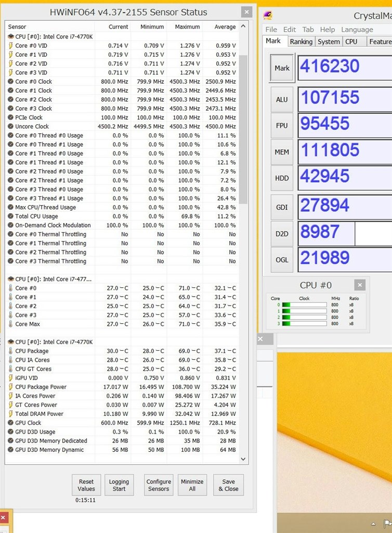Viewport: 392px width, 533px height.
Task: Click Core 3 clock bar in CPU #0 window
Action: pyautogui.click(x=305, y=324)
